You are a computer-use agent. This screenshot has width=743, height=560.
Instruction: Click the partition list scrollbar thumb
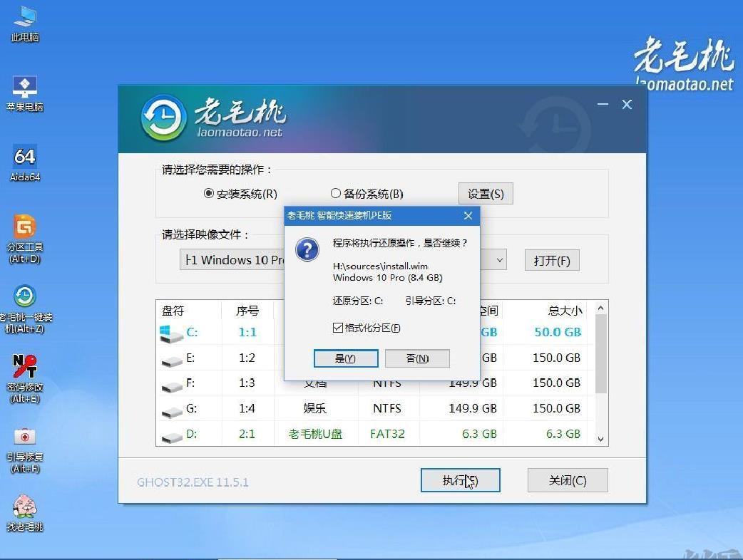tap(601, 354)
